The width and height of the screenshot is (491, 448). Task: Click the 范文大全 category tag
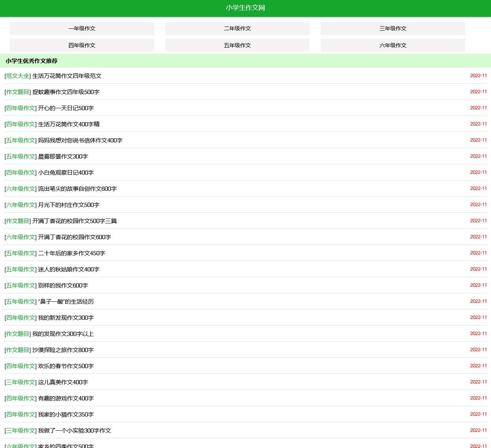tap(18, 76)
